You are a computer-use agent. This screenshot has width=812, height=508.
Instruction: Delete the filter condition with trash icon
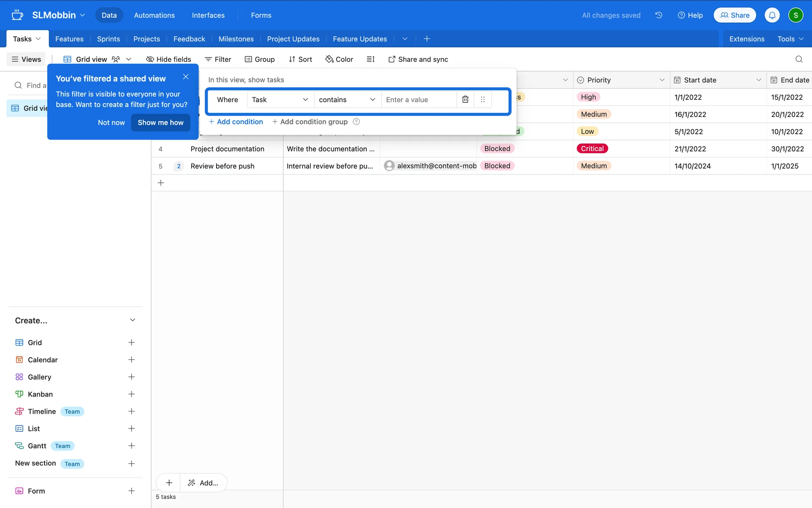point(465,99)
